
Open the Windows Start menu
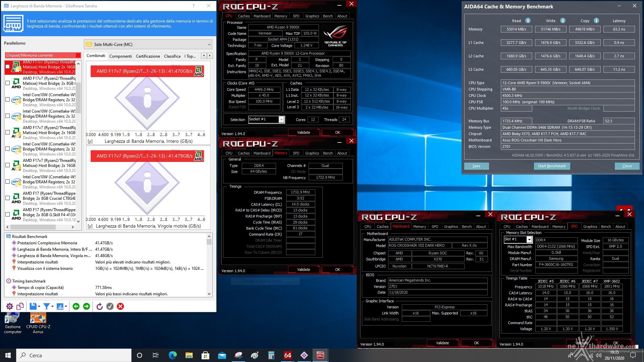click(x=8, y=355)
